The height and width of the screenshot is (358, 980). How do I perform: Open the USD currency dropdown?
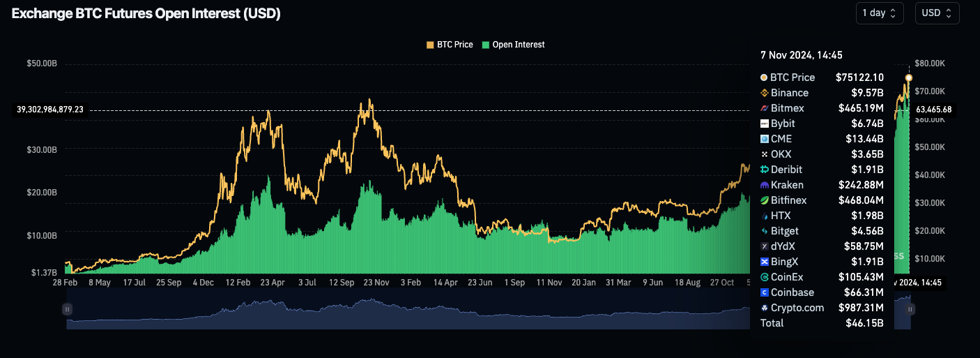coord(937,13)
